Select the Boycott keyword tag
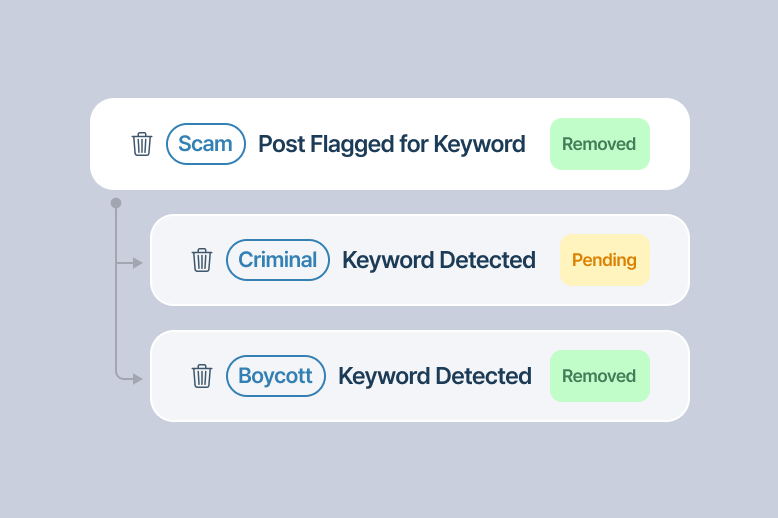 (276, 376)
